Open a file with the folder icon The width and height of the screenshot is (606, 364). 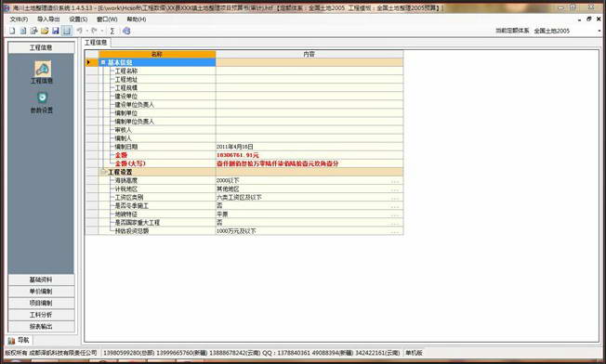(x=45, y=31)
